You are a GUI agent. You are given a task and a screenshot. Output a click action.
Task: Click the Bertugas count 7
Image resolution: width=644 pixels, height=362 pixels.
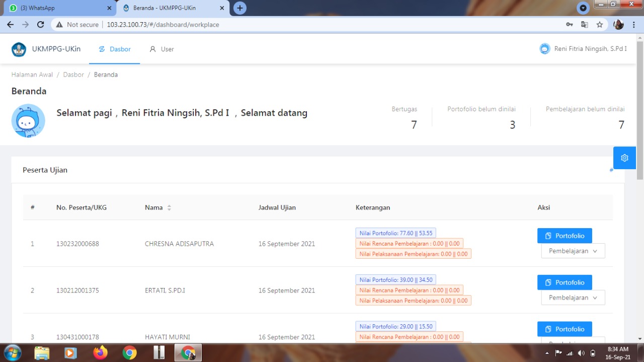pyautogui.click(x=414, y=125)
